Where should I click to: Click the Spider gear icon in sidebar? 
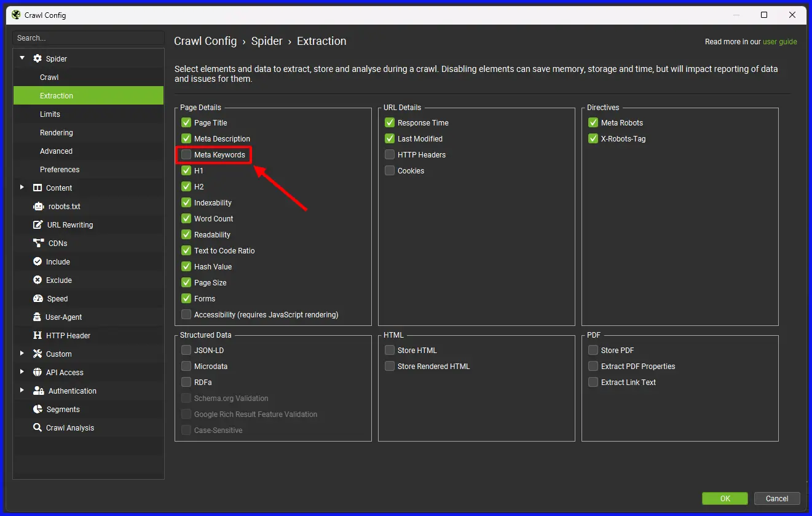pos(37,58)
